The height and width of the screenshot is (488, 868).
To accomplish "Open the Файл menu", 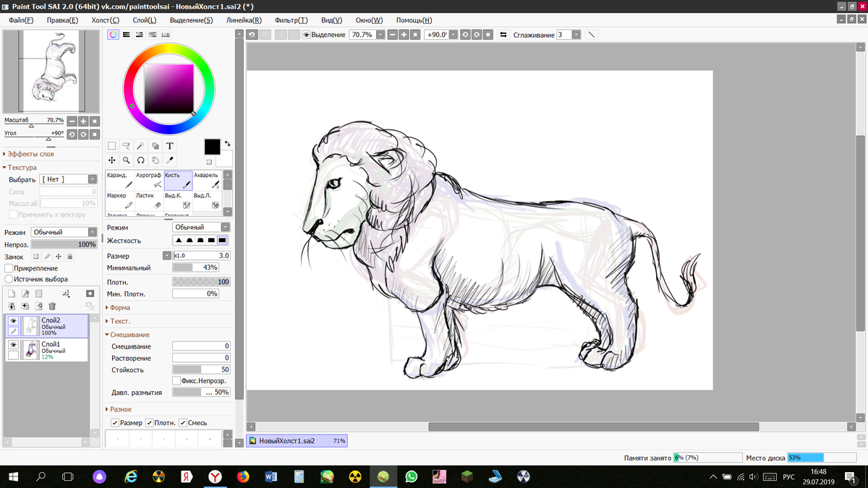I will [x=21, y=20].
